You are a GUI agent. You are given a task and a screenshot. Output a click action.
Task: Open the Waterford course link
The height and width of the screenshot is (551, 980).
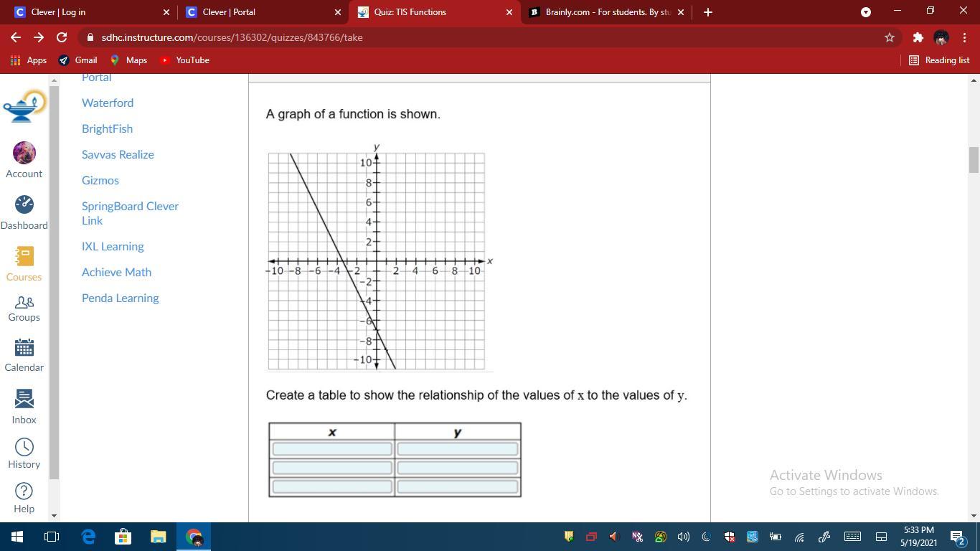point(108,103)
